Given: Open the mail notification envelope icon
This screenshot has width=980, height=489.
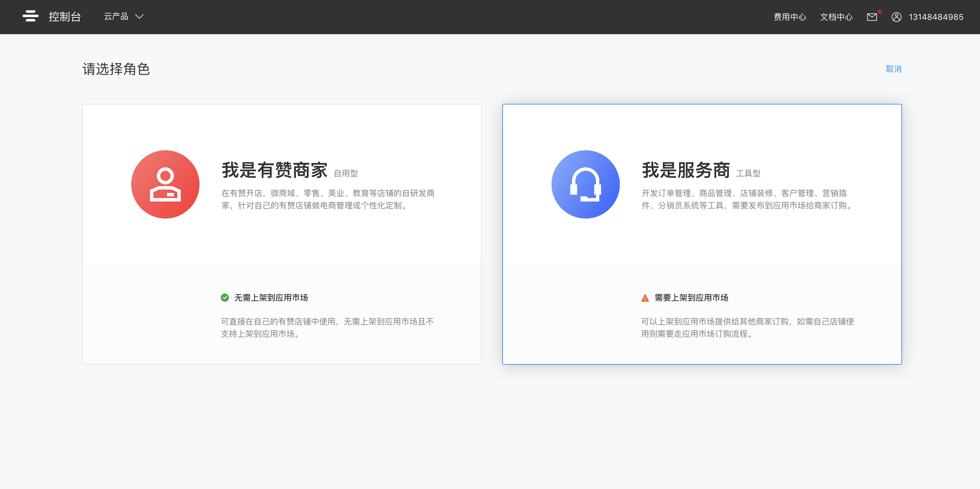Looking at the screenshot, I should click(x=872, y=17).
